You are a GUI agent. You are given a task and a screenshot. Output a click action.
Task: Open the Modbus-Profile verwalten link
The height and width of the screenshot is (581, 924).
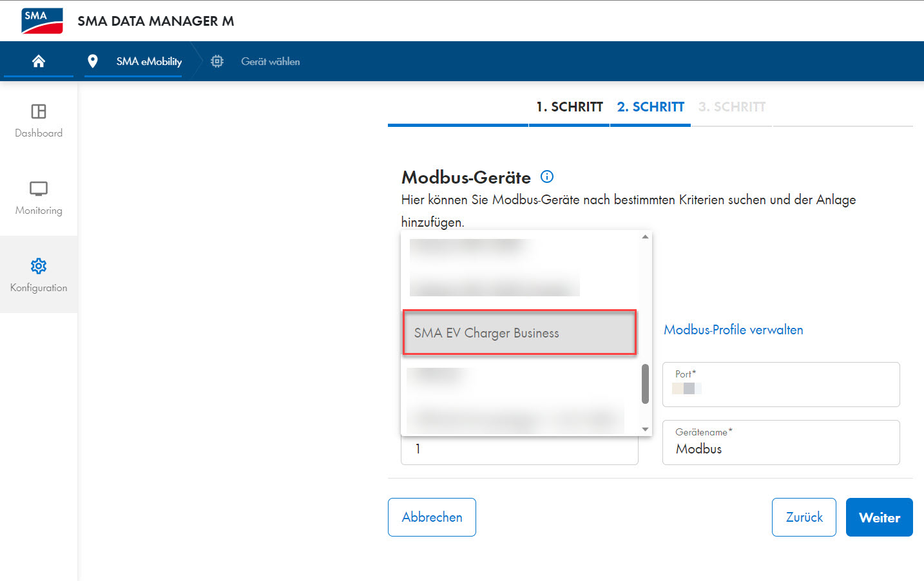point(733,330)
